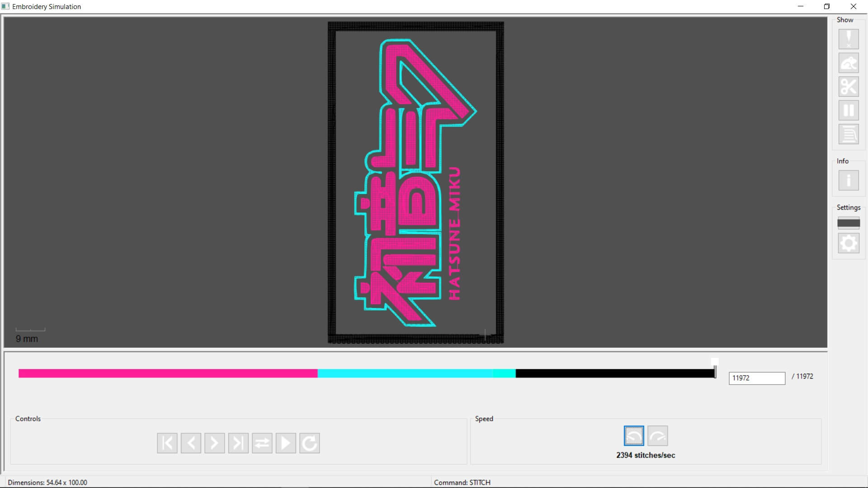Click the Embroidery Simulation title icon
This screenshot has height=488, width=868.
[5, 6]
